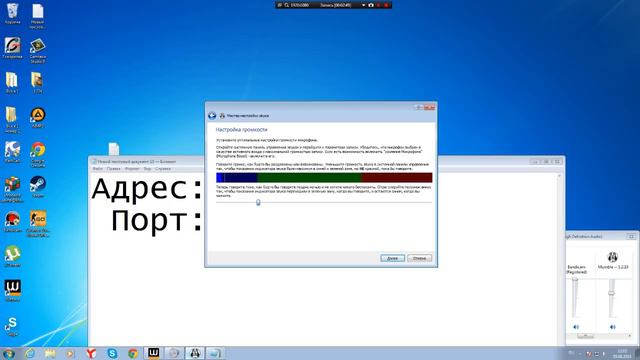Open Windows Media Player on taskbar
640x360 pixels.
point(71,353)
